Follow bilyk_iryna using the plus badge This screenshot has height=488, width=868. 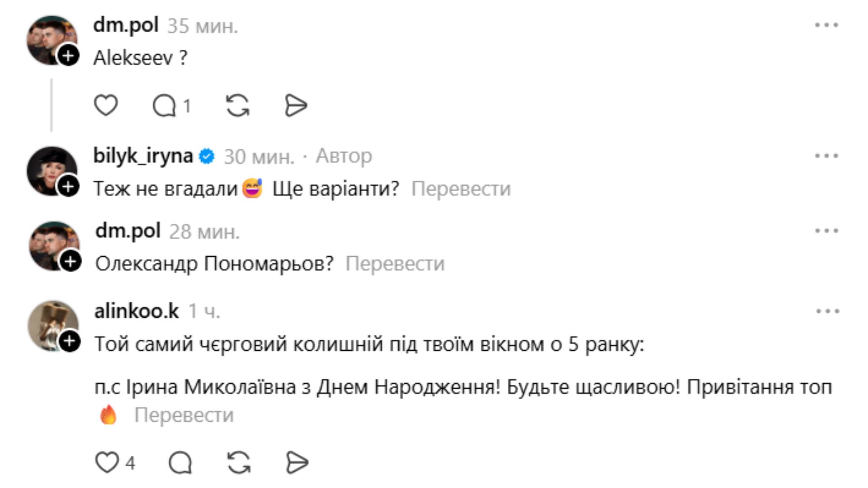(68, 186)
